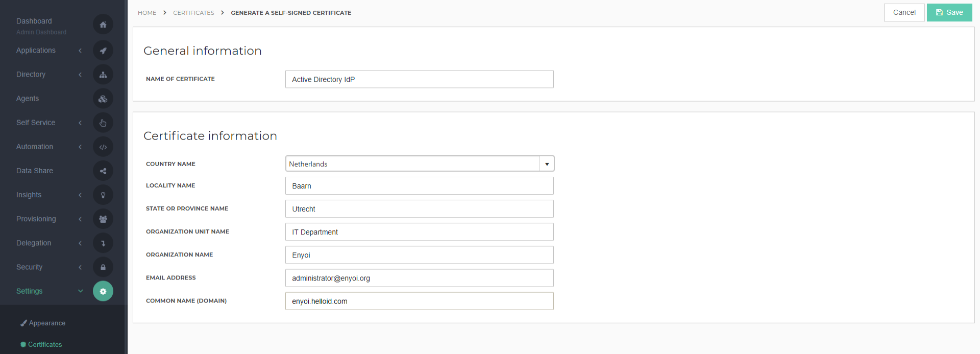Viewport: 980px width, 354px height.
Task: Click the Security lock icon
Action: point(103,267)
